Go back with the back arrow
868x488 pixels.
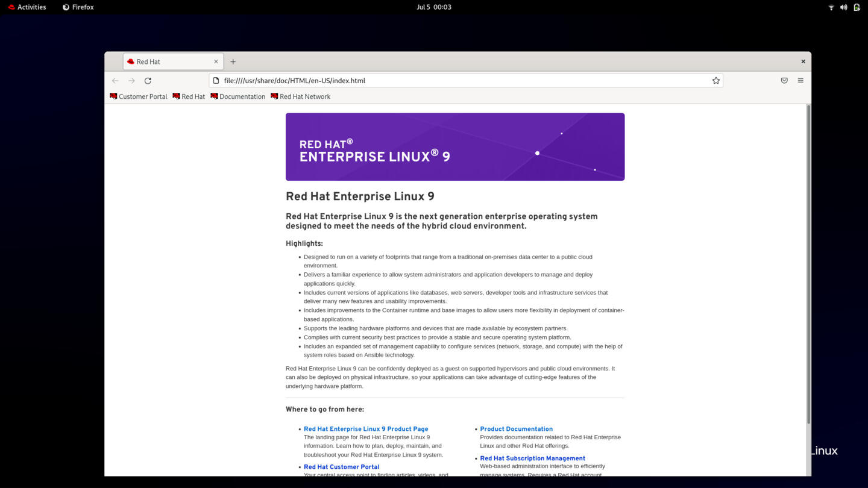pos(115,81)
